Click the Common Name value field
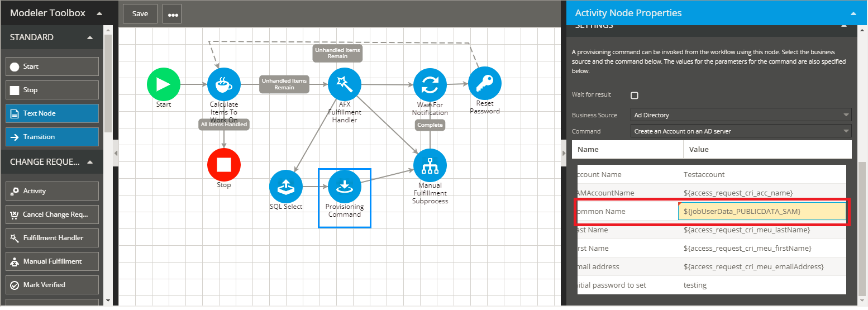The image size is (868, 310). coord(761,211)
